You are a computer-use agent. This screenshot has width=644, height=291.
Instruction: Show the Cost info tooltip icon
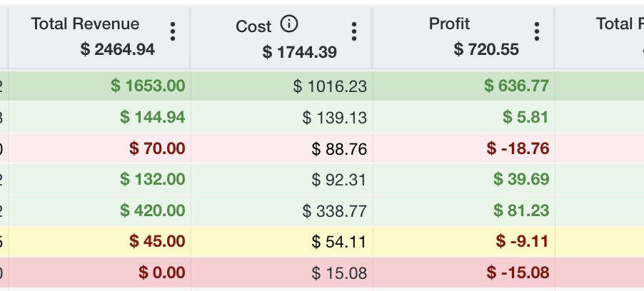(x=289, y=24)
